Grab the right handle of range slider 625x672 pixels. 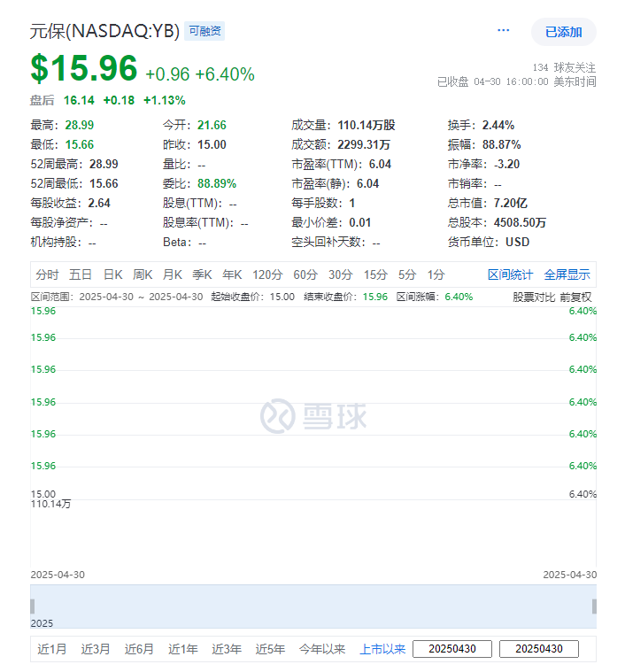tap(594, 606)
